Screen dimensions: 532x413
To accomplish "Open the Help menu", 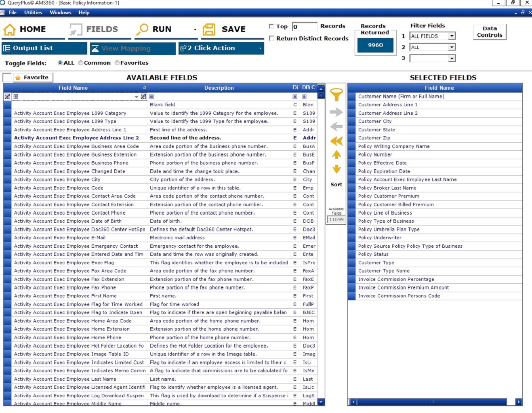I will (84, 13).
